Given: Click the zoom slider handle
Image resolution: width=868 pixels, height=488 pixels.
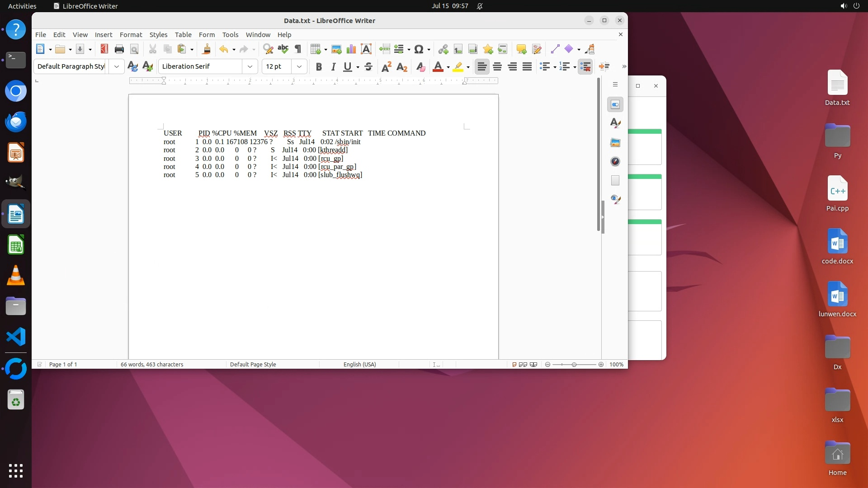Looking at the screenshot, I should (574, 365).
